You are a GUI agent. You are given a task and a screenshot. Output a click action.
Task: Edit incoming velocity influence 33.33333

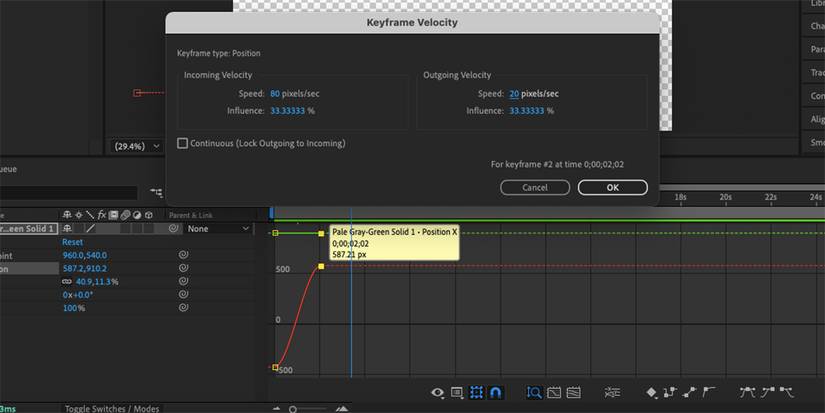(x=287, y=110)
